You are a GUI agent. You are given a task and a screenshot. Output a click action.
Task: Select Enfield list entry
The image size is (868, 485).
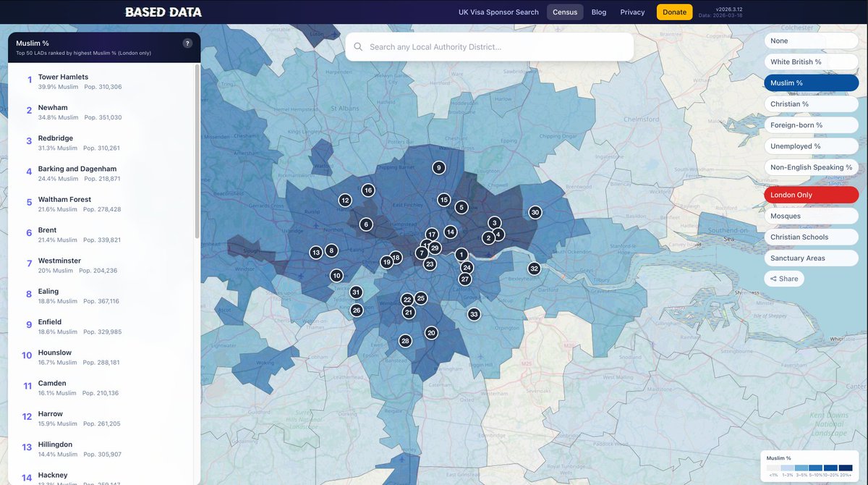pyautogui.click(x=101, y=326)
